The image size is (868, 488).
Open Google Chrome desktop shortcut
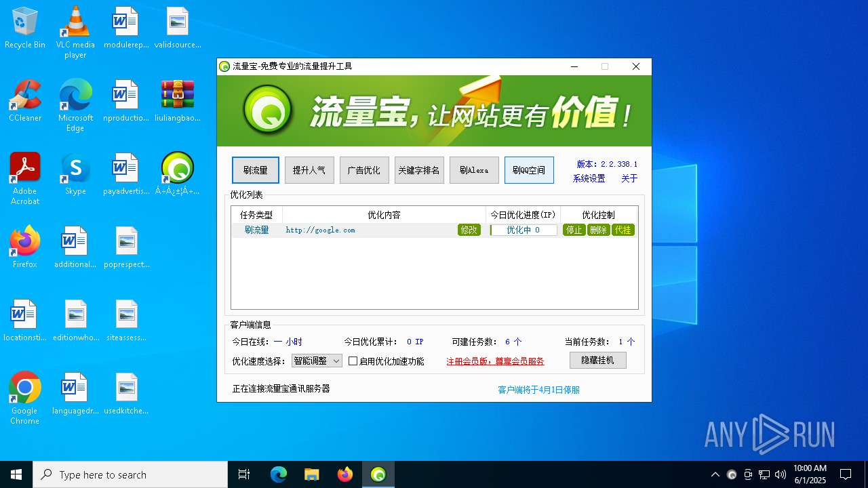coord(25,399)
